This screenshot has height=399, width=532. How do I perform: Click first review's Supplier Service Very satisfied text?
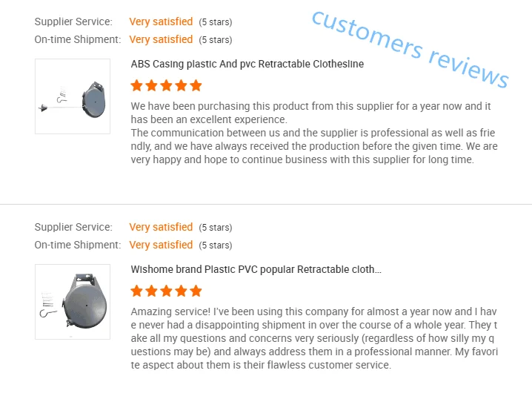tap(161, 22)
